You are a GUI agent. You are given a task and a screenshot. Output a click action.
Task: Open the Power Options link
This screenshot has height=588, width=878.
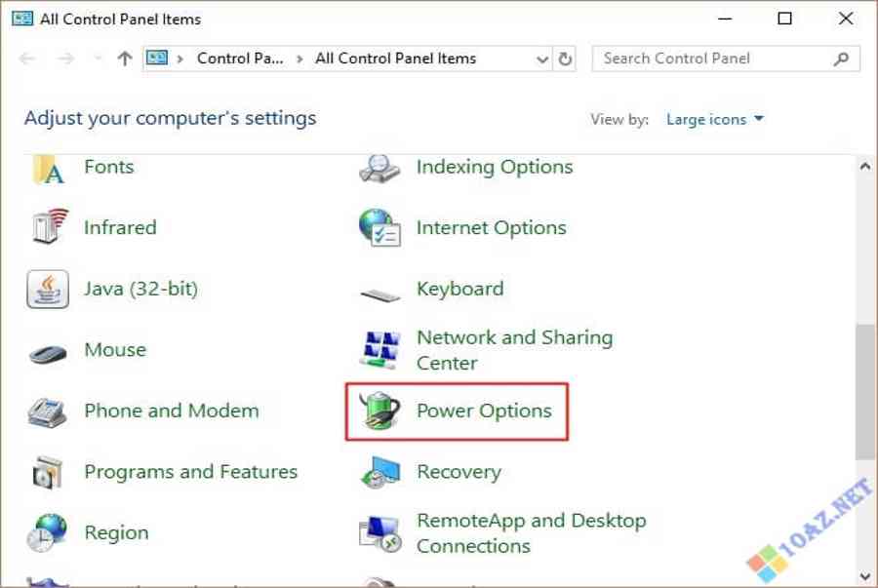pyautogui.click(x=484, y=411)
